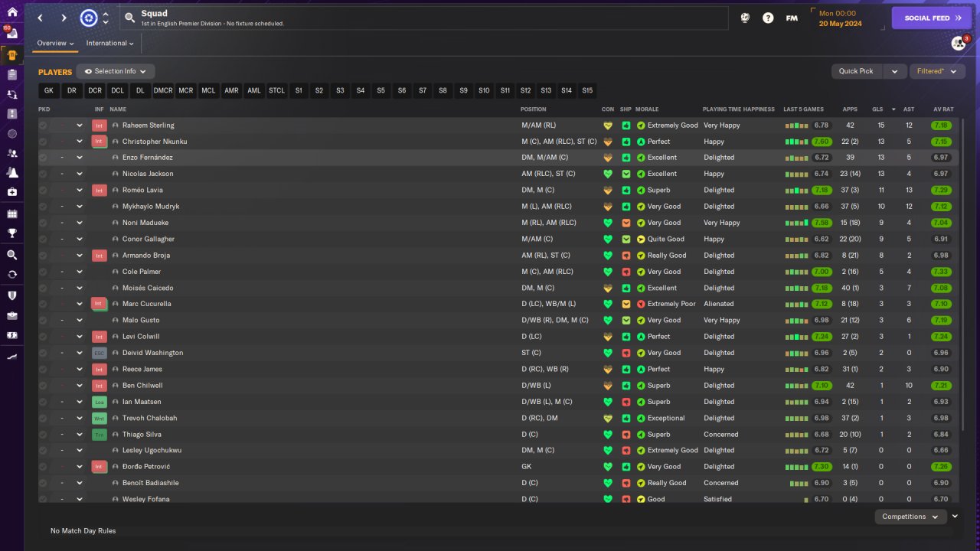Viewport: 980px width, 551px height.
Task: Sort by the NAME column header
Action: (x=118, y=109)
